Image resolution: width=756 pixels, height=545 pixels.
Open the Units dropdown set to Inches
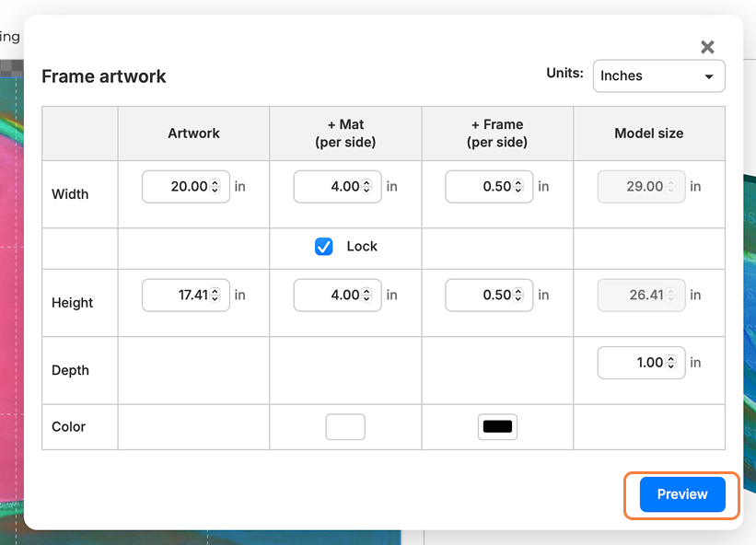click(658, 75)
